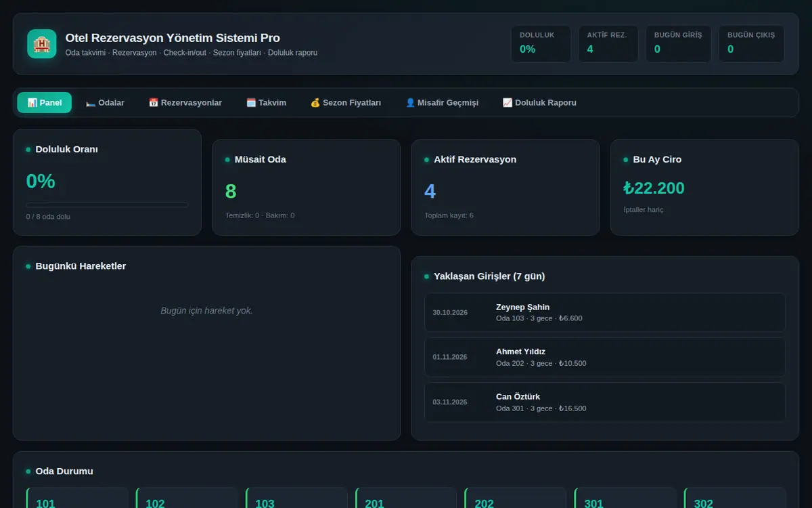Select room card 302
This screenshot has width=812, height=508.
pos(735,498)
